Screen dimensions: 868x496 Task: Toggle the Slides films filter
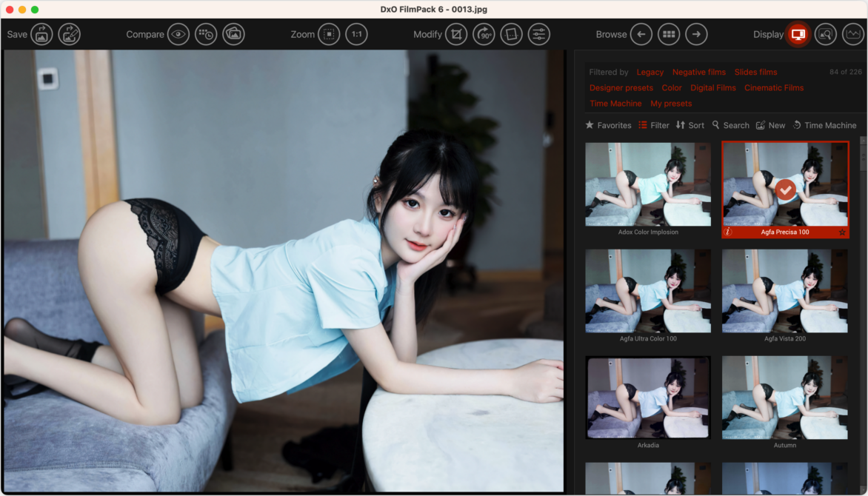tap(755, 72)
